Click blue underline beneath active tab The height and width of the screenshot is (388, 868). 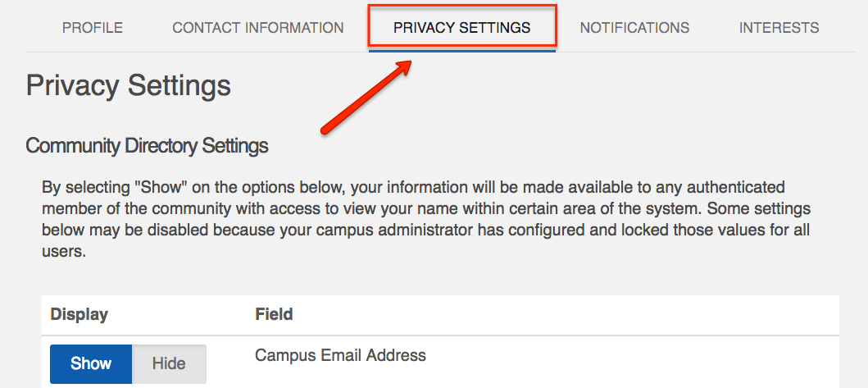coord(462,51)
